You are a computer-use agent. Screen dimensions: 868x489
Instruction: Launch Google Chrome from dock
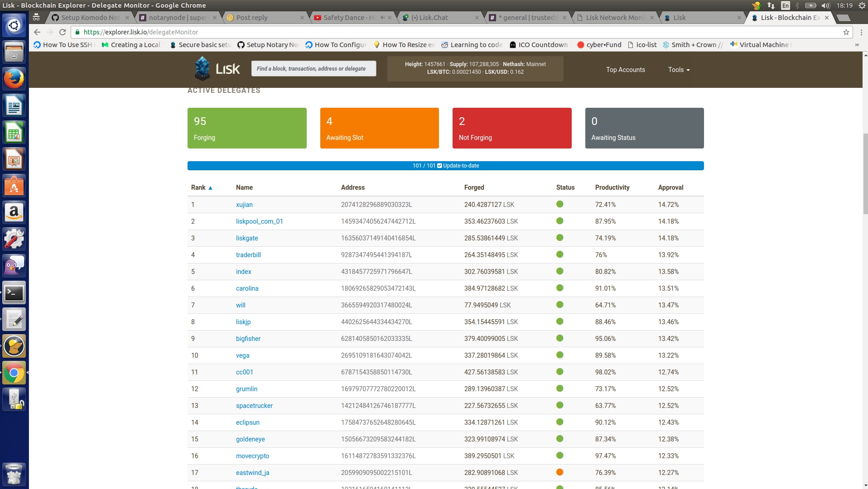tap(14, 373)
